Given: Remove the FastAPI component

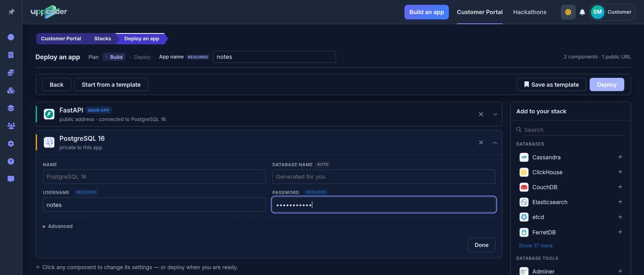Looking at the screenshot, I should tap(481, 114).
